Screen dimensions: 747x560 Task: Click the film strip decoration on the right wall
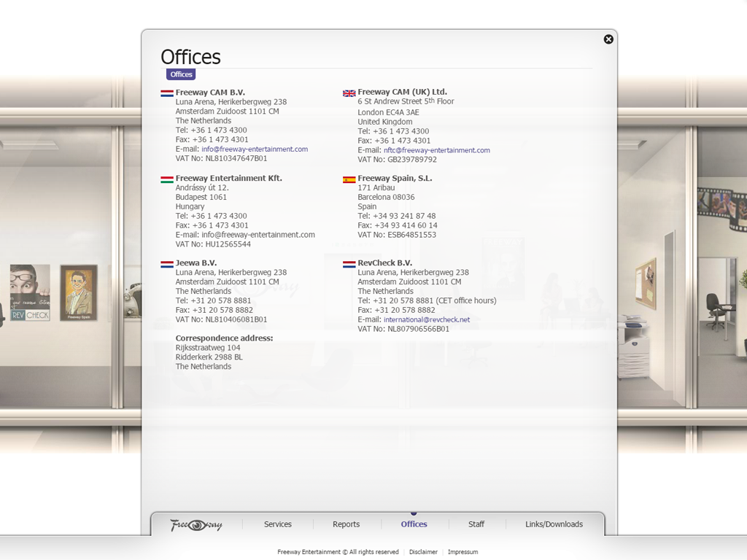coord(722,209)
